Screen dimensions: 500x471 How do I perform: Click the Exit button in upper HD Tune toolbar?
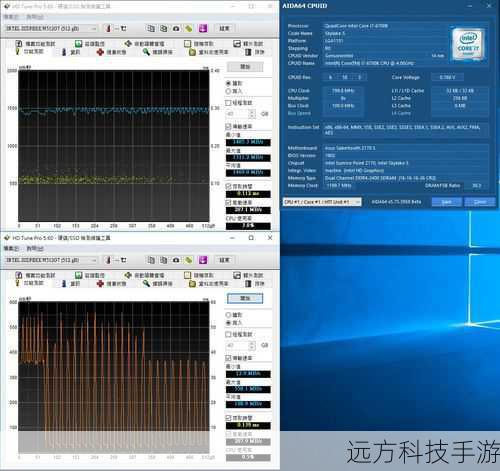[224, 28]
